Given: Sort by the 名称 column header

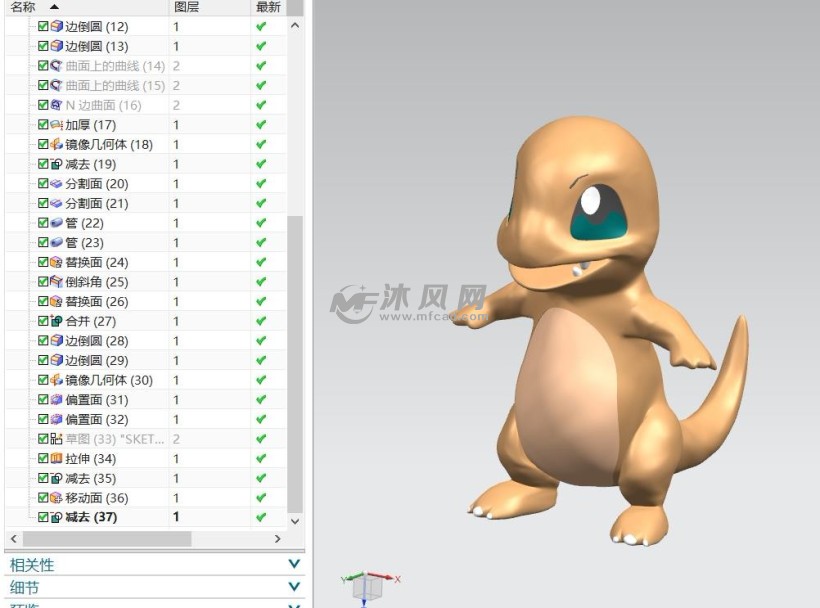Looking at the screenshot, I should tap(86, 7).
